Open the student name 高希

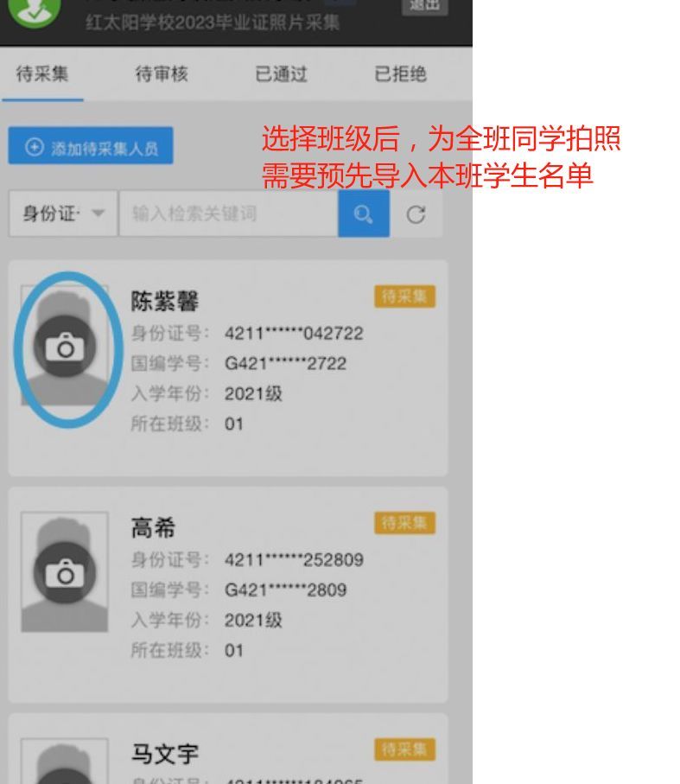pos(154,528)
